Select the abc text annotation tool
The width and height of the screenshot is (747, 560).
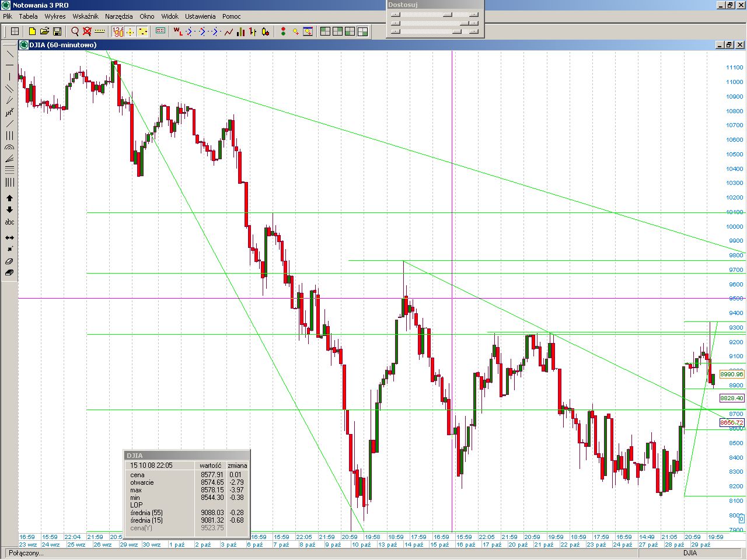pyautogui.click(x=9, y=222)
